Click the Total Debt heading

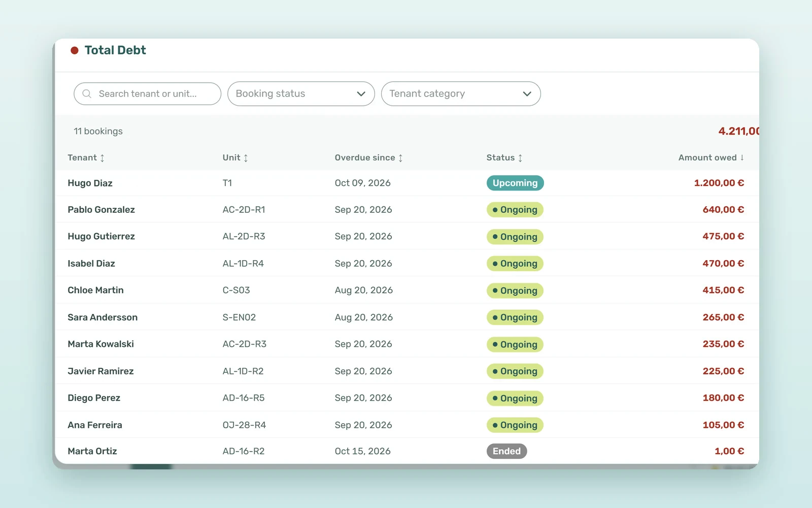coord(115,50)
